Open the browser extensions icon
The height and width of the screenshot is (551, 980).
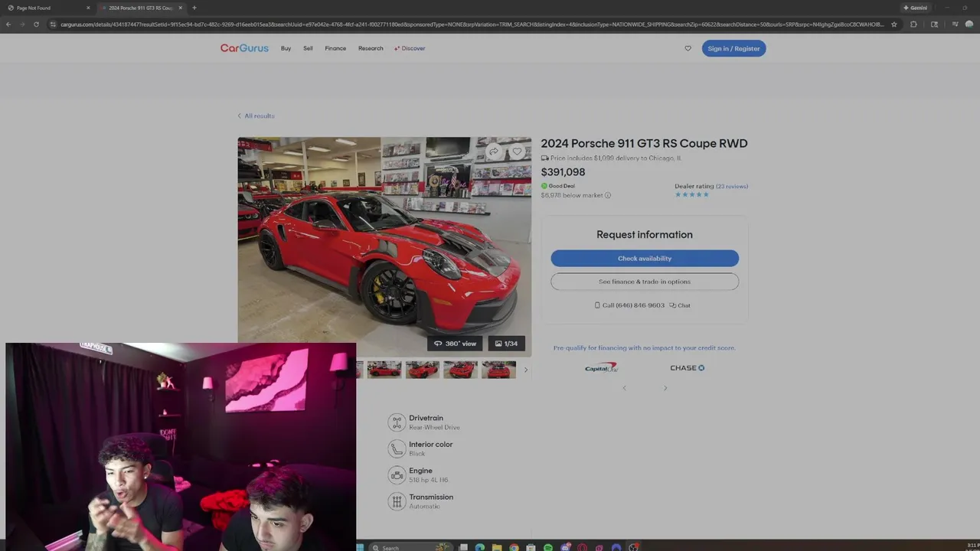coord(913,24)
